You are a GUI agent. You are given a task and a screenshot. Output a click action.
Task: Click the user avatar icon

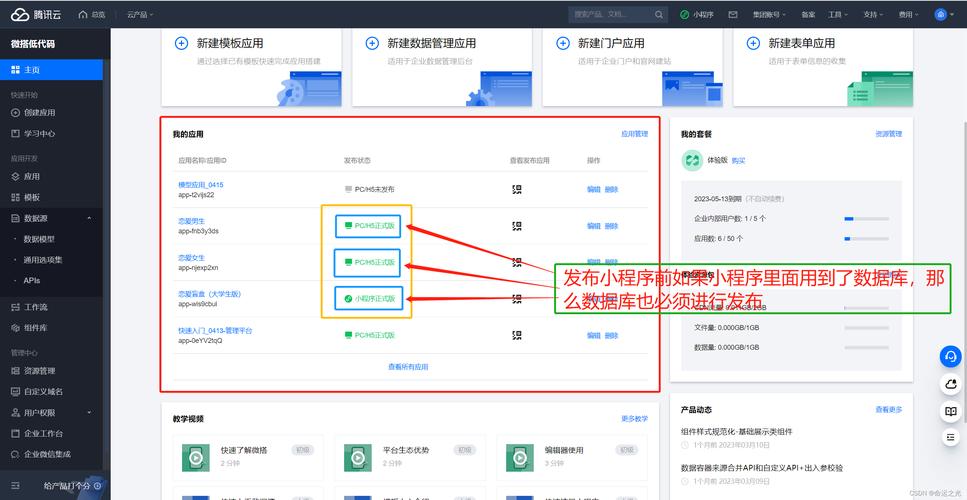tap(940, 15)
